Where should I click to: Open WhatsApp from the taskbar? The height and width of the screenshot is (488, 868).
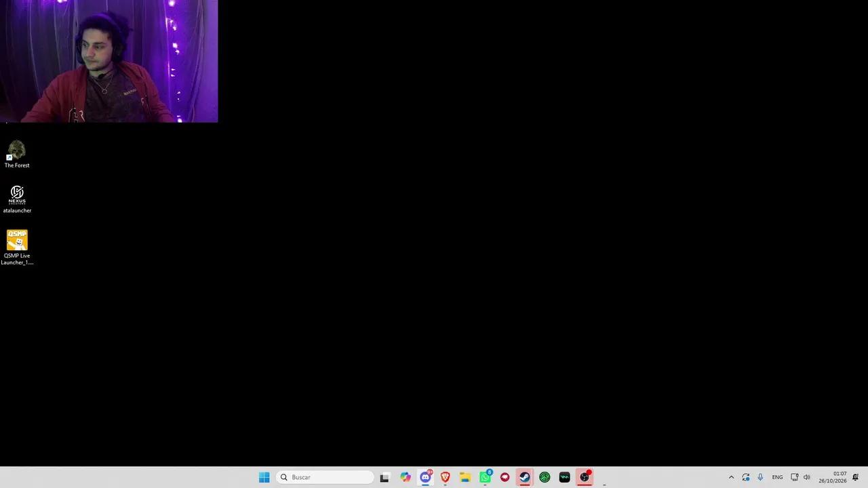[485, 477]
